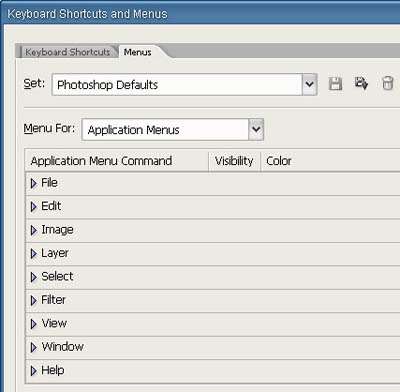This screenshot has height=392, width=400.
Task: Expand the File menu commands
Action: pos(33,183)
